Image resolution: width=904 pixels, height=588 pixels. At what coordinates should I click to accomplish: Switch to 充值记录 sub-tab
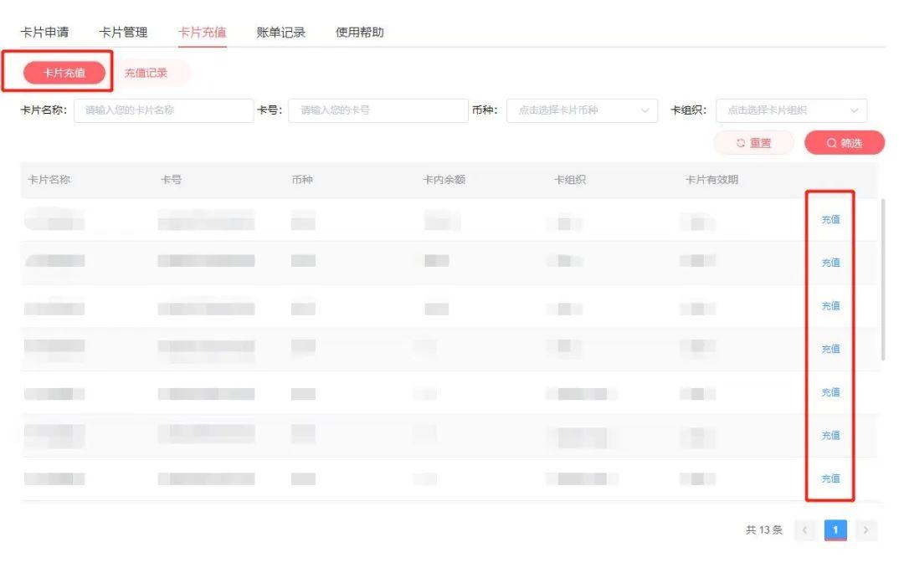click(146, 73)
